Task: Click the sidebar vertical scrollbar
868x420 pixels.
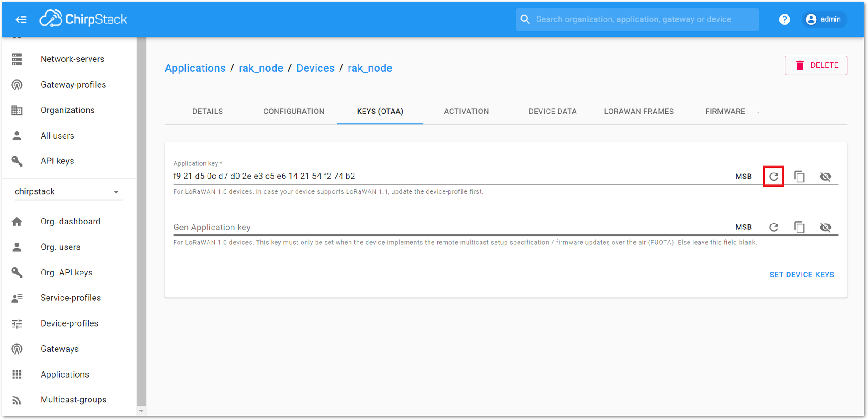Action: pyautogui.click(x=141, y=221)
